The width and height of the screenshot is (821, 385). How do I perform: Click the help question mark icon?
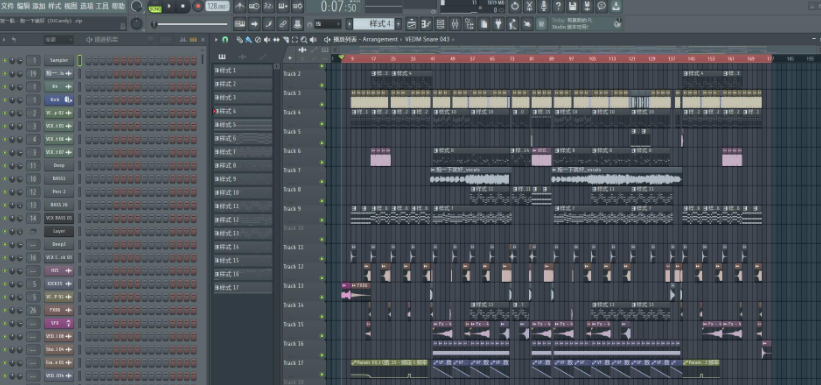click(x=558, y=6)
